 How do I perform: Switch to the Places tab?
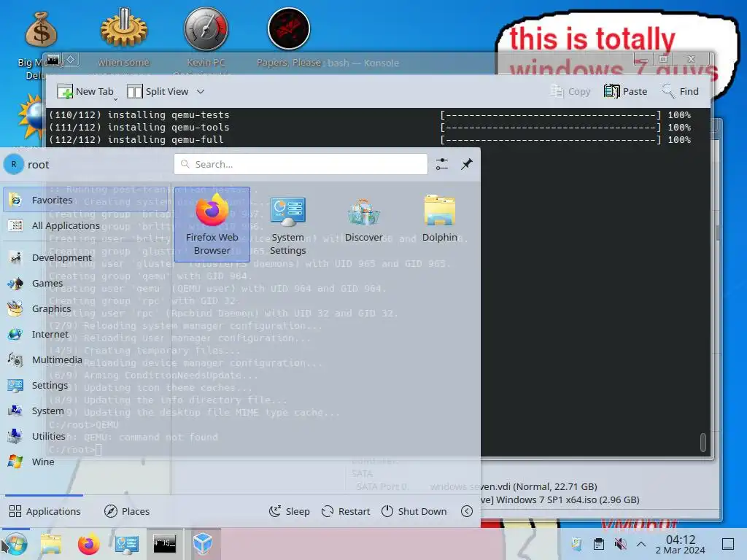127,511
